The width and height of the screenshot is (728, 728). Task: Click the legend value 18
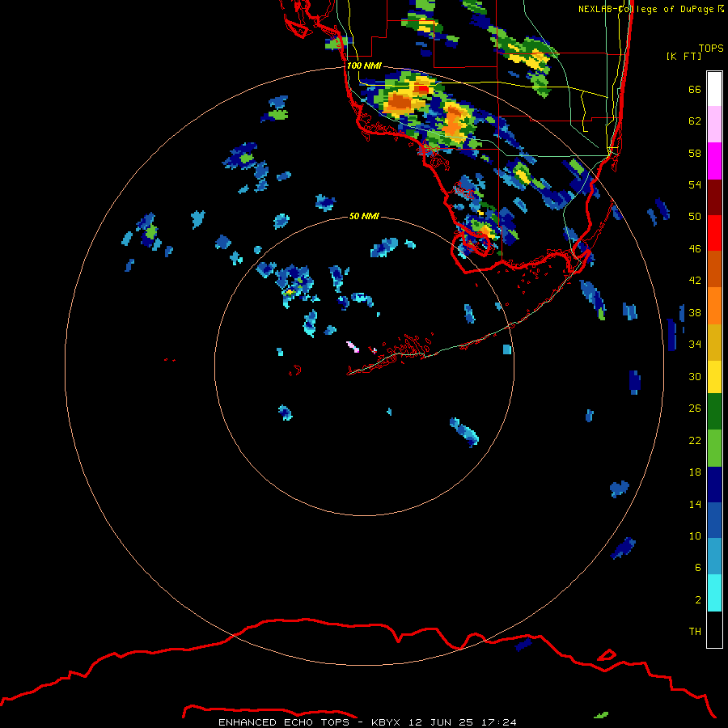(695, 472)
